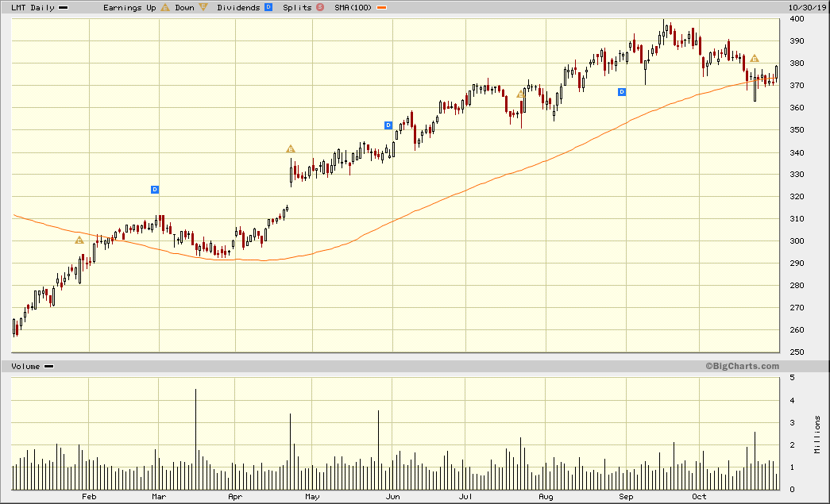830x504 pixels.
Task: Select the earnings marker in late July
Action: pyautogui.click(x=521, y=94)
